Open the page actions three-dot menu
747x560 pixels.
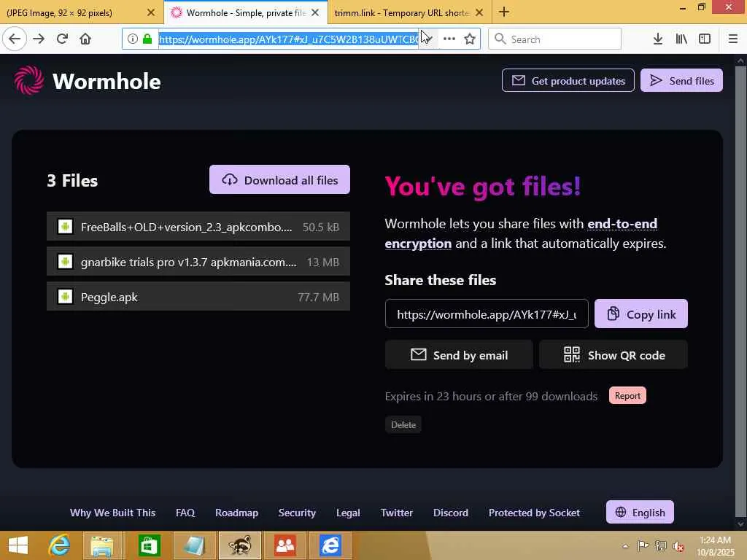[449, 39]
